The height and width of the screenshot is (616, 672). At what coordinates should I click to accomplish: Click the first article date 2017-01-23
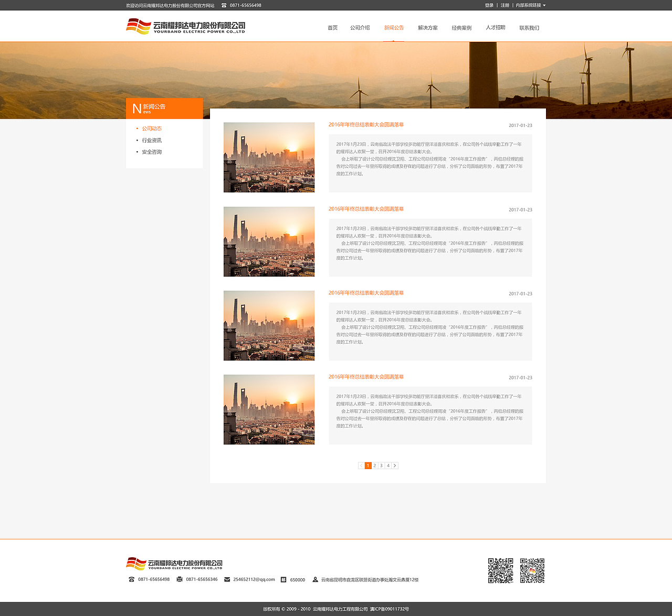pyautogui.click(x=520, y=125)
